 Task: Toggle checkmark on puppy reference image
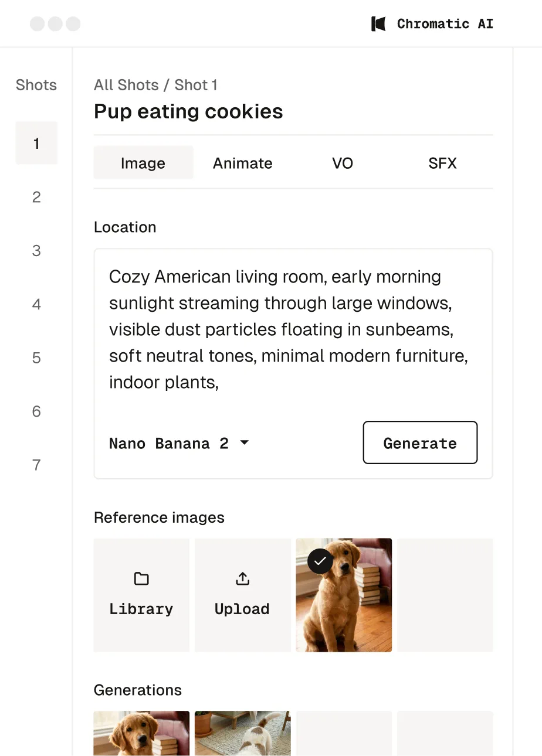(x=320, y=561)
